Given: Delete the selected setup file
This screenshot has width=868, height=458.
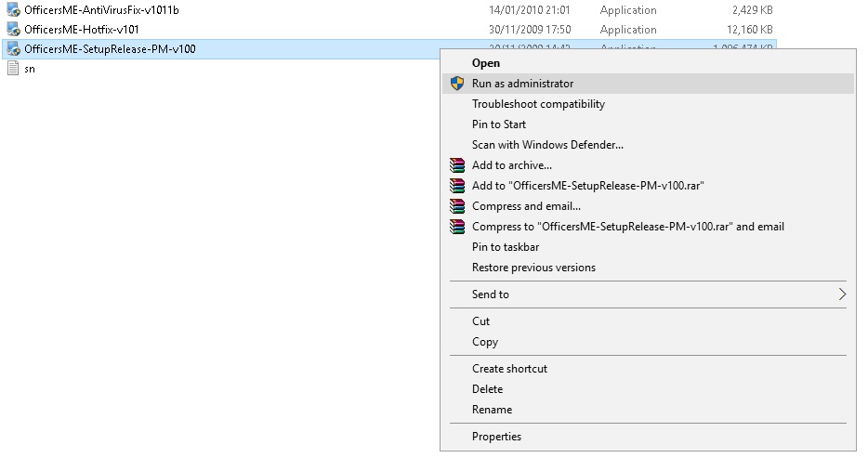Looking at the screenshot, I should pyautogui.click(x=487, y=389).
